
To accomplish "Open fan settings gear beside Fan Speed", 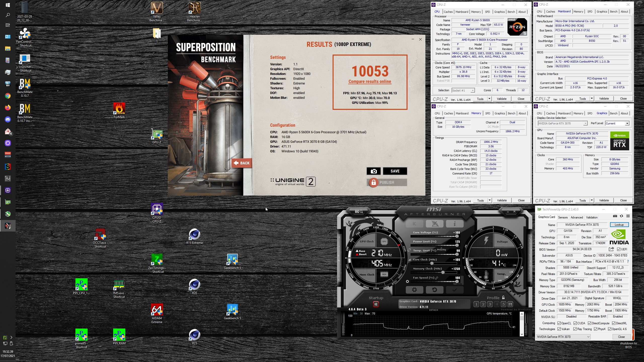I will [408, 282].
